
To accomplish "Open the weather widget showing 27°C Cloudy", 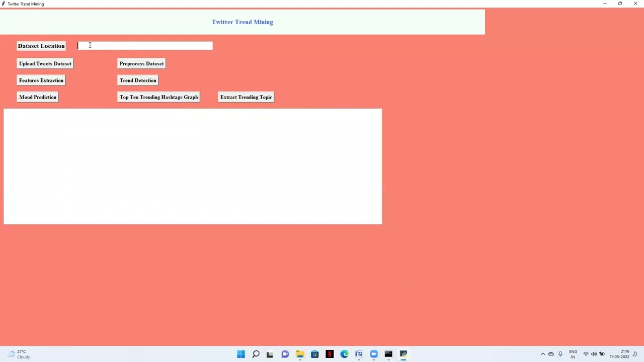I will [x=19, y=354].
